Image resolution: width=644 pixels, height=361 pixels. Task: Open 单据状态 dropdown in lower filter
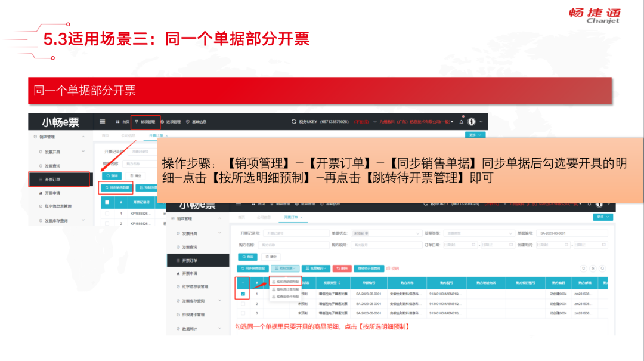pyautogui.click(x=386, y=233)
